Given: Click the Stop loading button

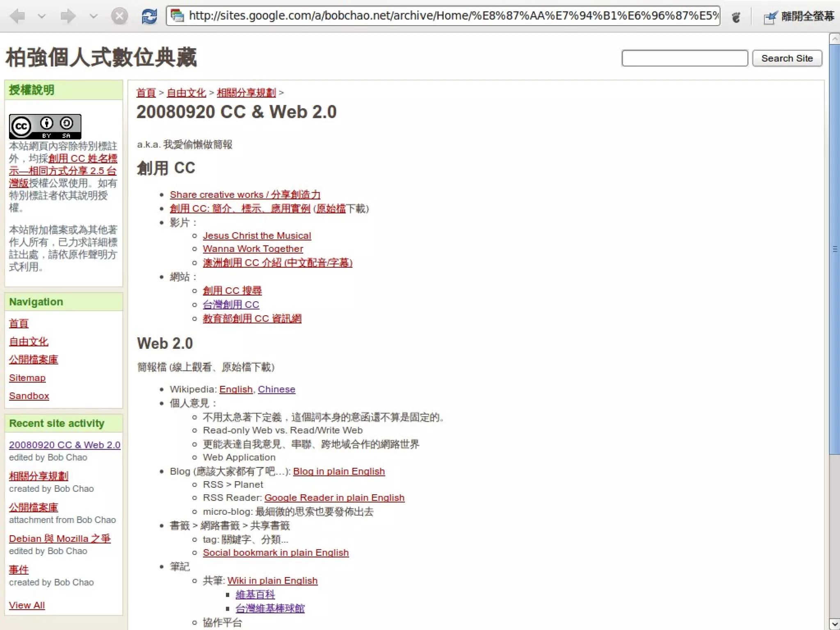Looking at the screenshot, I should point(119,16).
